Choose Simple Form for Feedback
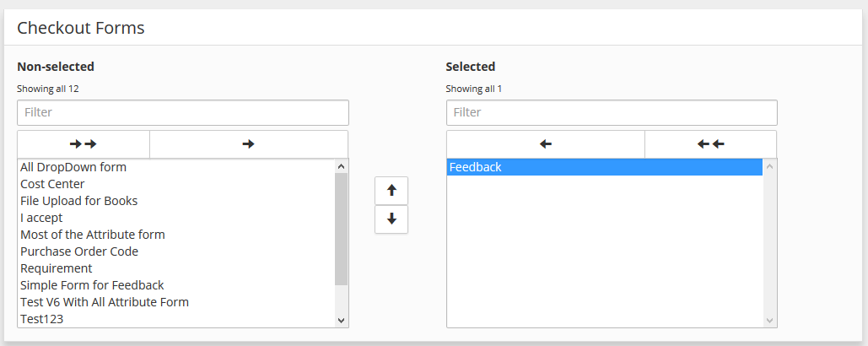 [92, 285]
